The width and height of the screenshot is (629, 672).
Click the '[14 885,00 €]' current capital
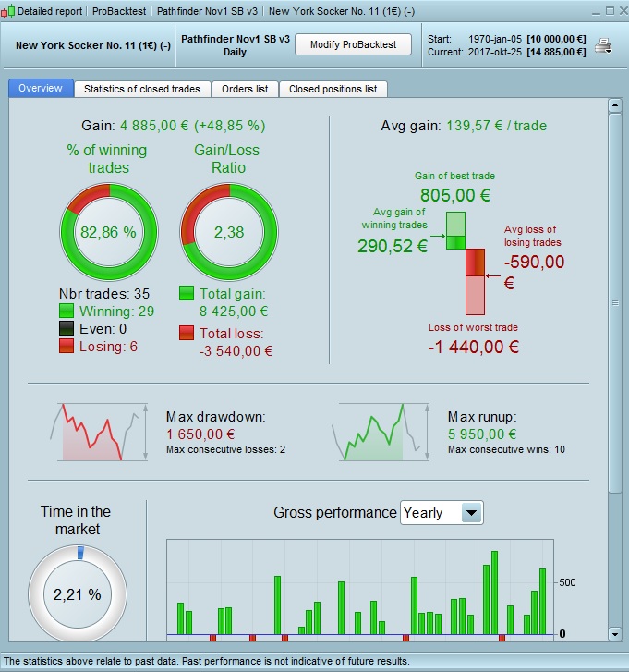click(x=556, y=53)
